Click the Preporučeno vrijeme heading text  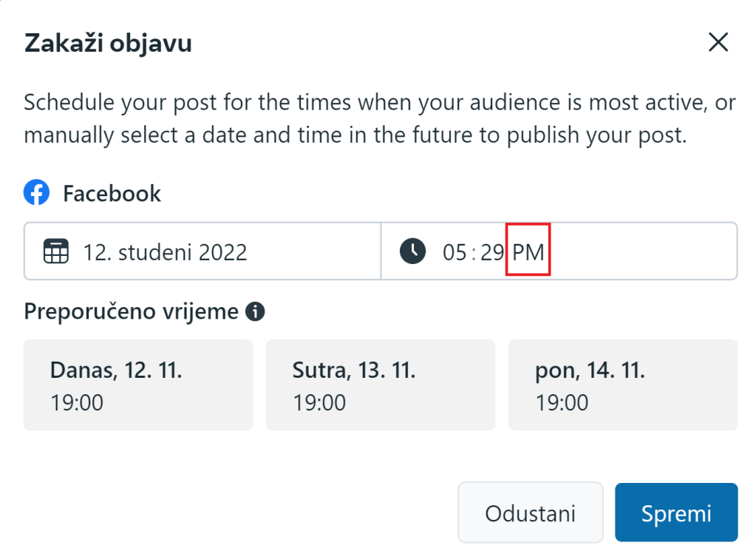131,312
